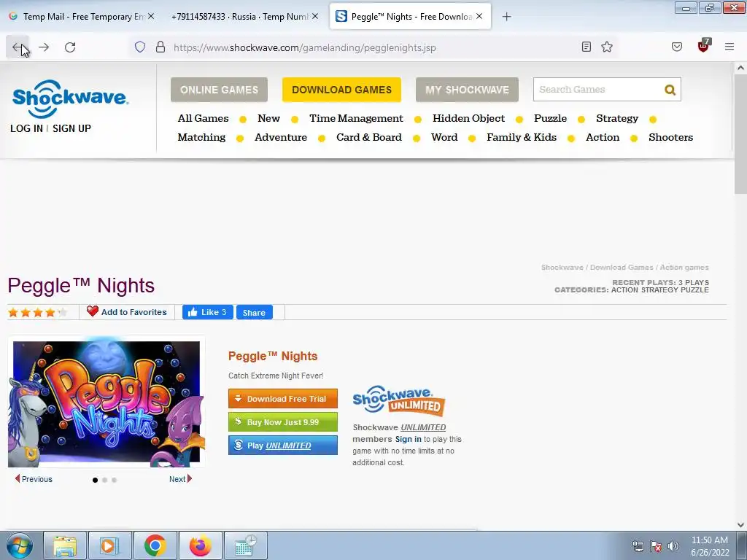The image size is (747, 560).
Task: Open the Strategy category
Action: click(617, 118)
